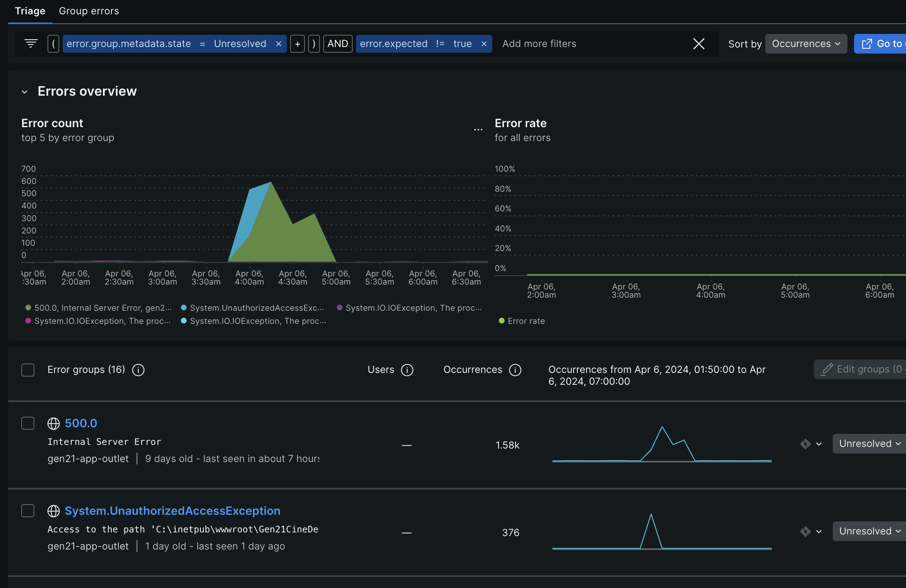Open Unresolved status dropdown for UnauthorizedAccessException

click(x=869, y=531)
